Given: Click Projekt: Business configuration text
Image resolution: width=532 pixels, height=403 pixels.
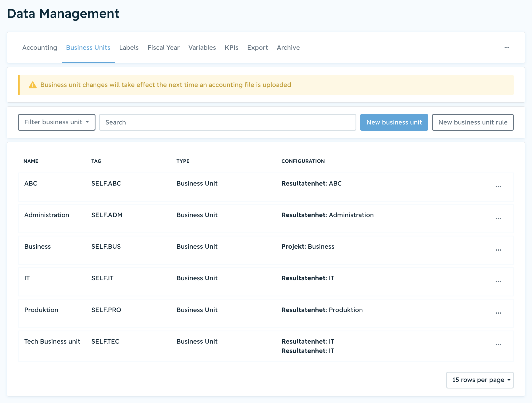Looking at the screenshot, I should (x=308, y=247).
